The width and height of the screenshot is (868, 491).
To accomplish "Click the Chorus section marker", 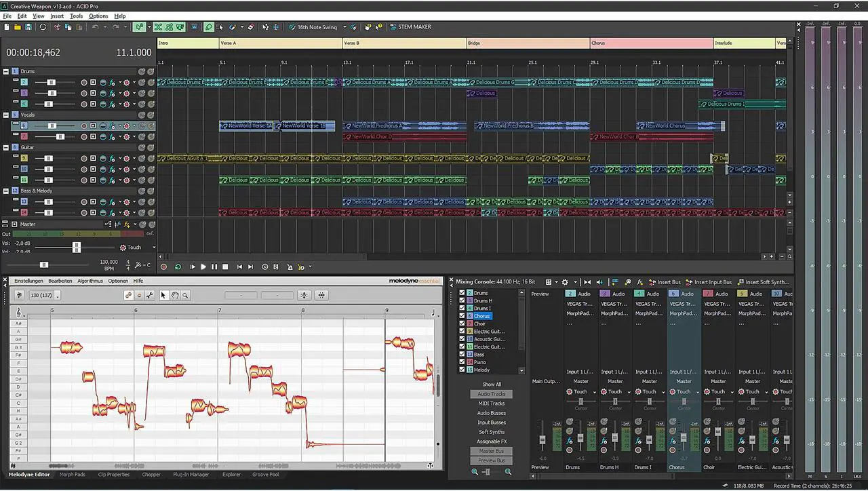I will coord(651,43).
